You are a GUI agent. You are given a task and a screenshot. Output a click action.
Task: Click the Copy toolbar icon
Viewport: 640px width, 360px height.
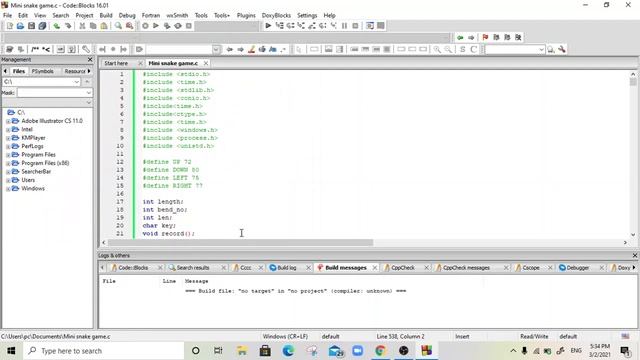[x=93, y=26]
